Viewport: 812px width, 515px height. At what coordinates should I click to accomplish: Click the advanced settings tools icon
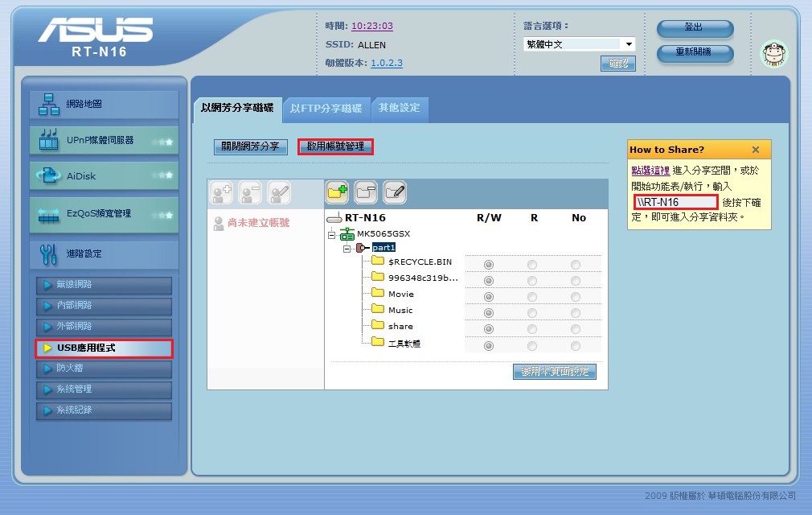49,253
